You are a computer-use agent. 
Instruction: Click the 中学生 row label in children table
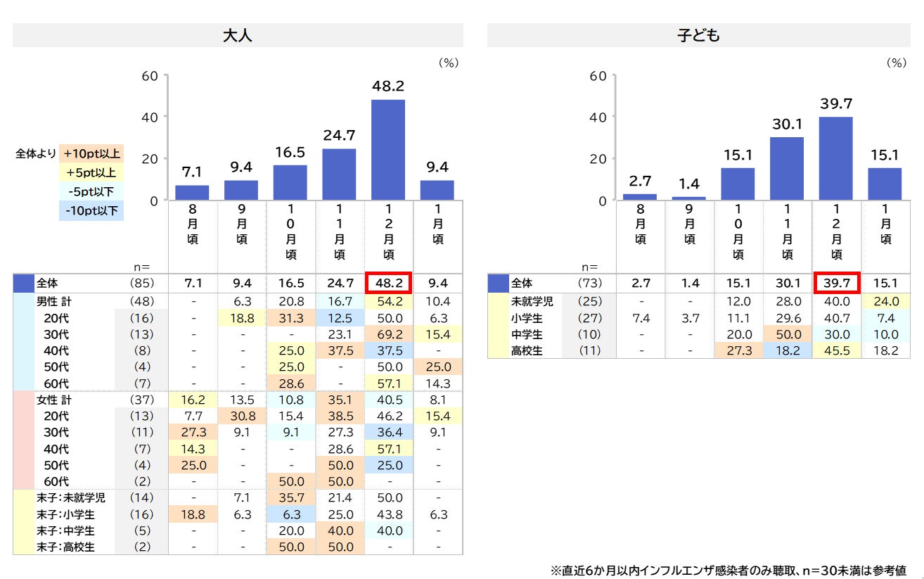526,334
